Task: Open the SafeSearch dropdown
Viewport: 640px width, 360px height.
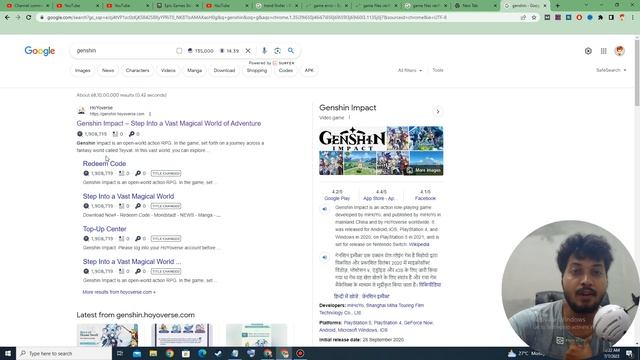Action: (x=611, y=70)
